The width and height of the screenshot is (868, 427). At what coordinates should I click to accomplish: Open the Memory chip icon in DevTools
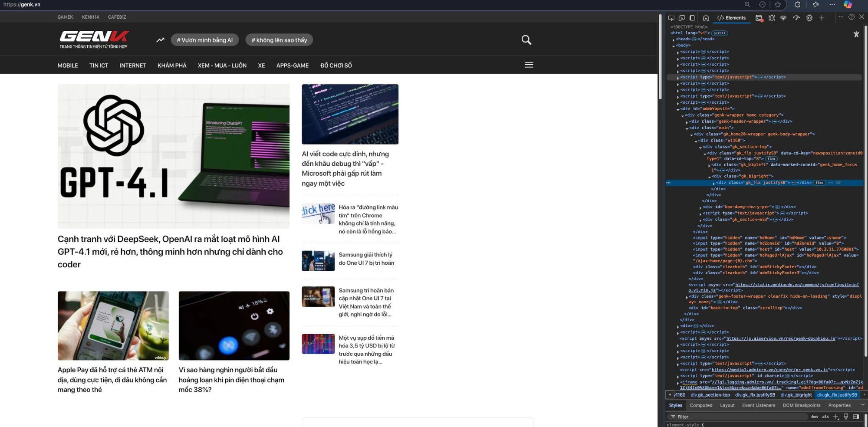[x=809, y=18]
